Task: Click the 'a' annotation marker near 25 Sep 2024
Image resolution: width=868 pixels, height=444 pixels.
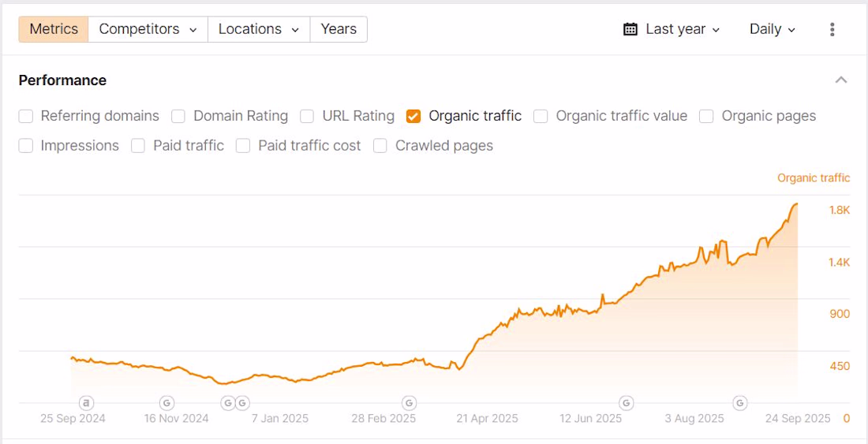Action: pos(86,403)
